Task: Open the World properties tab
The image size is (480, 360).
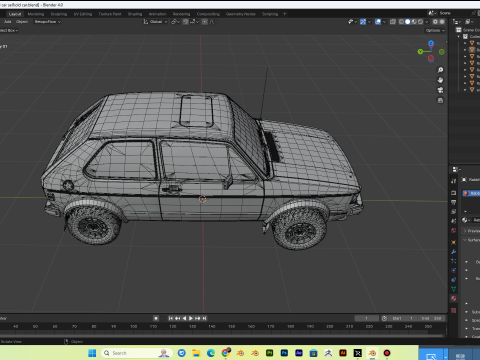Action: point(453,230)
